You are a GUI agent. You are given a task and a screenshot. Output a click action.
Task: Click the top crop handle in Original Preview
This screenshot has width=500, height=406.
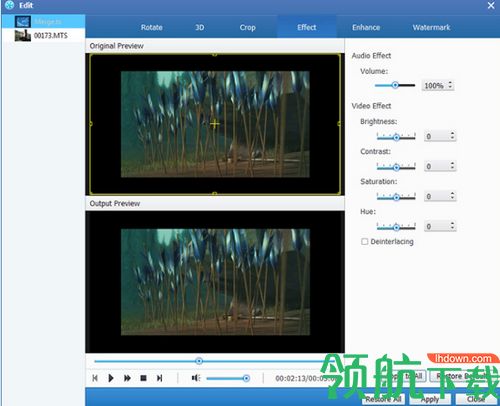215,54
